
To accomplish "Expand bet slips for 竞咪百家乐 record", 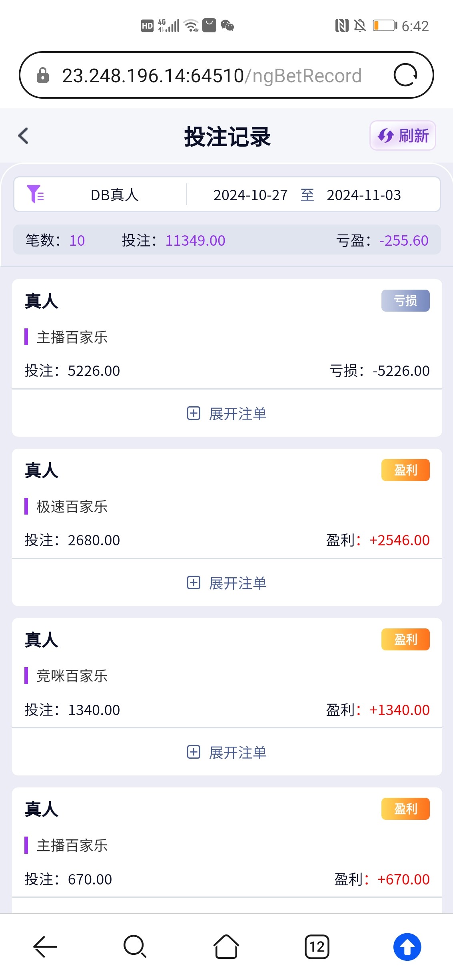I will tap(227, 752).
